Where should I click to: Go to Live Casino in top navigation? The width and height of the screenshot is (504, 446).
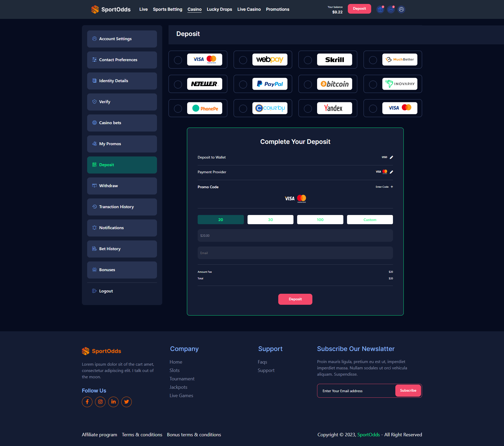tap(249, 9)
